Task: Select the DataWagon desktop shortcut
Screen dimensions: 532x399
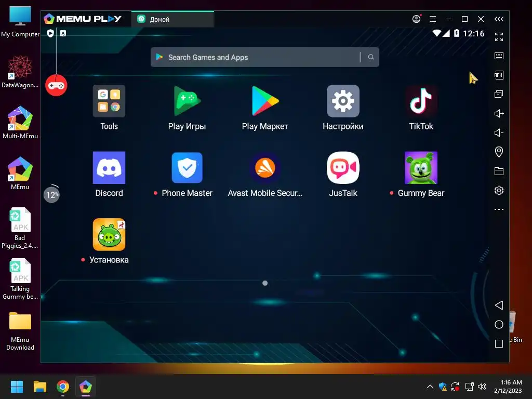Action: [20, 72]
